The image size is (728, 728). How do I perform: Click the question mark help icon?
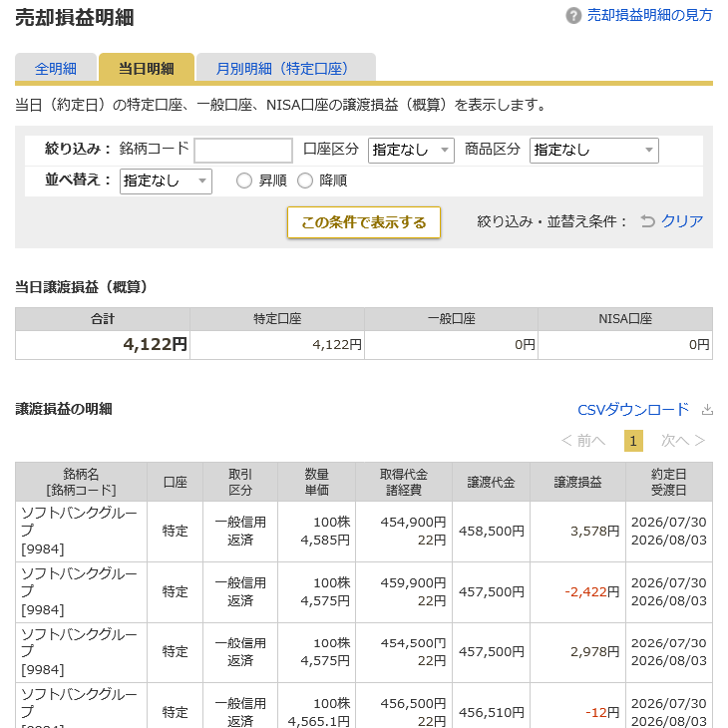coord(573,16)
